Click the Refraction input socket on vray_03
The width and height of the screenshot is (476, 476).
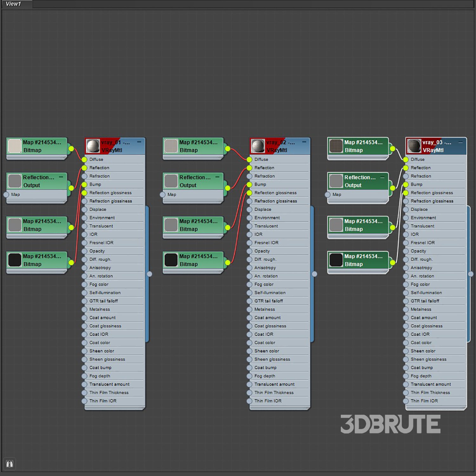406,176
